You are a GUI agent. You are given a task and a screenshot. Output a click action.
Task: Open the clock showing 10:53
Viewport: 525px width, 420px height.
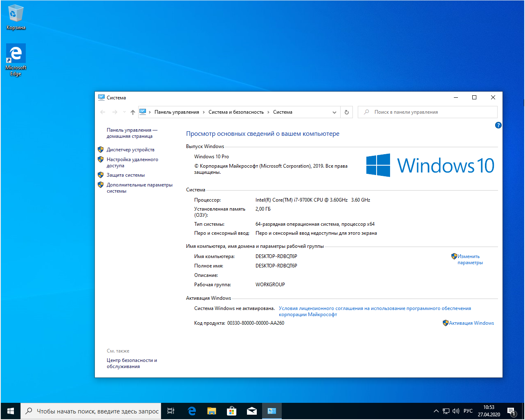pyautogui.click(x=489, y=411)
